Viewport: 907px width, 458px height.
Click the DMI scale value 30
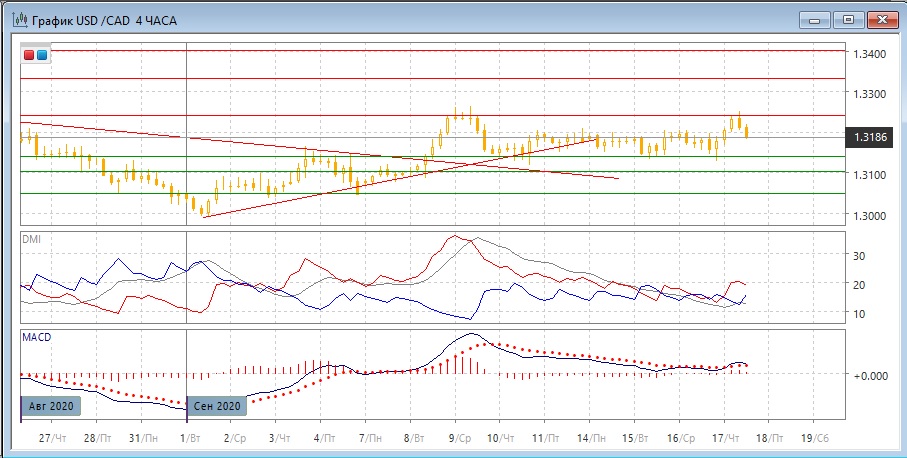[857, 256]
